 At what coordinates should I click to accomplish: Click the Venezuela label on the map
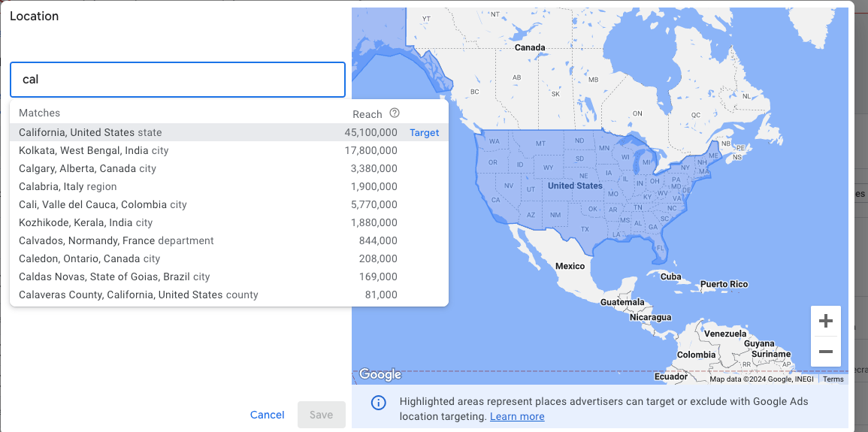[x=725, y=334]
